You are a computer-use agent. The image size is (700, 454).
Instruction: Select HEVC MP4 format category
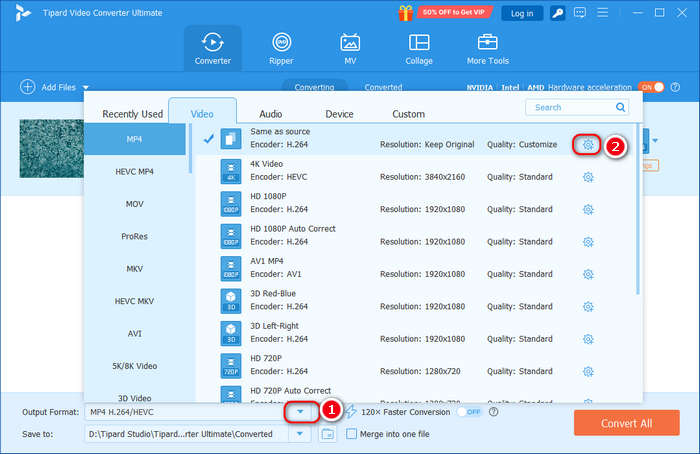click(134, 171)
